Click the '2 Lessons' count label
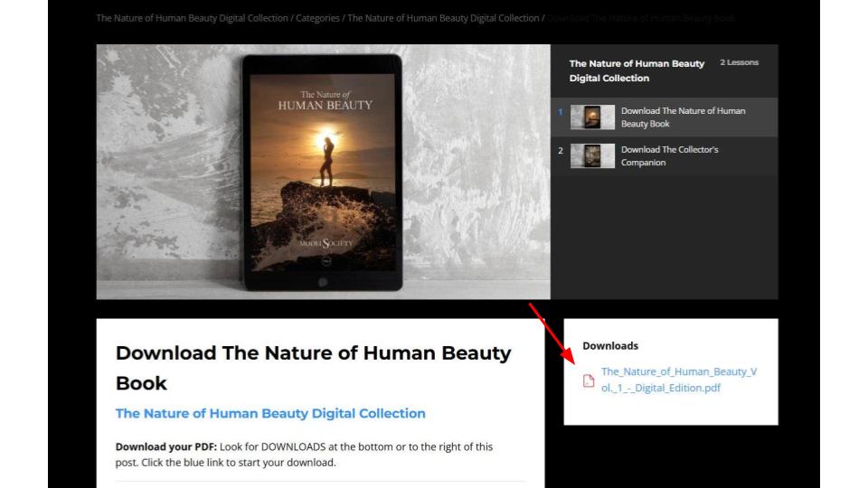This screenshot has height=488, width=868. (x=739, y=62)
